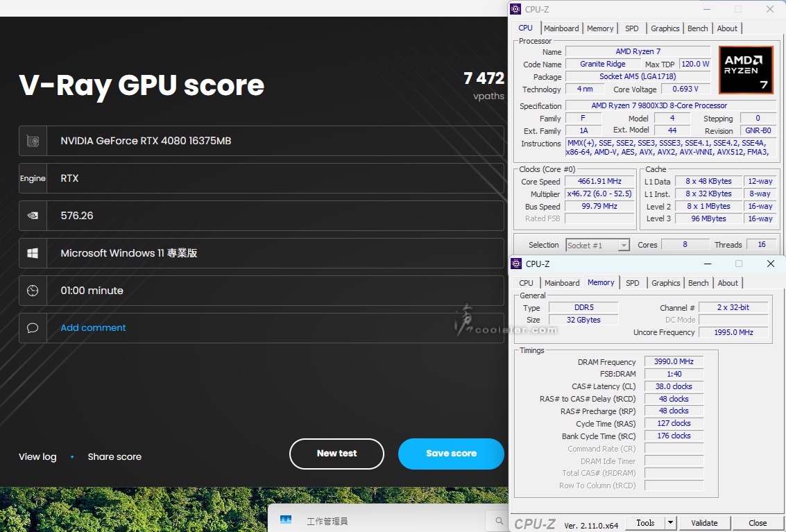This screenshot has height=532, width=786.
Task: Click the taskbar search magnifier icon
Action: (499, 520)
